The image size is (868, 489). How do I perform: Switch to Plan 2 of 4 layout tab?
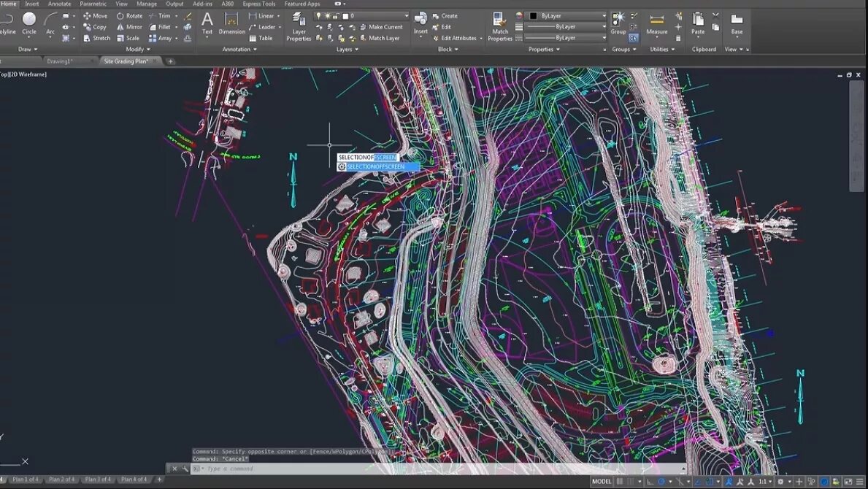61,480
